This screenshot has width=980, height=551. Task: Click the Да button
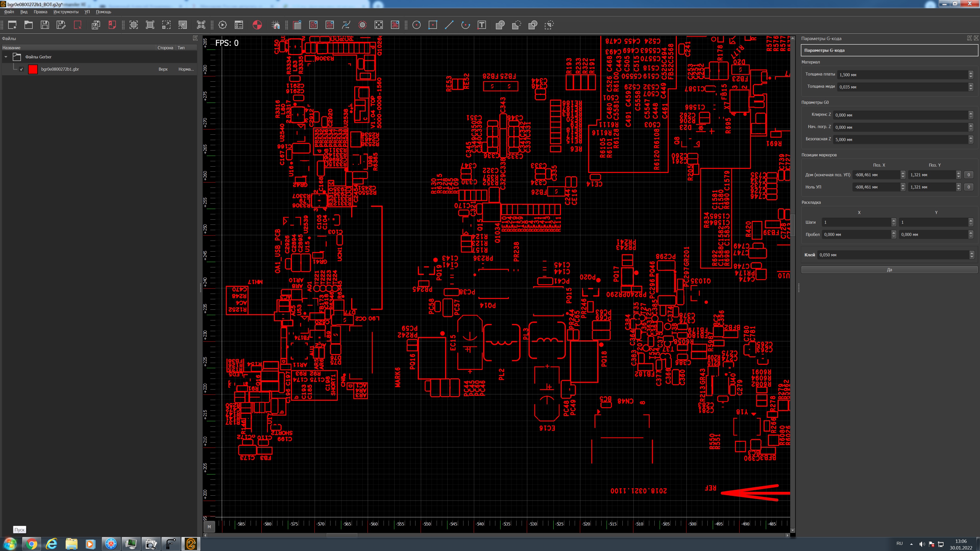tap(889, 270)
